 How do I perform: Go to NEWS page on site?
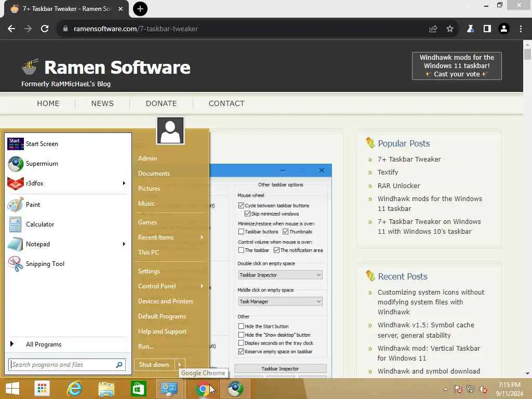[x=102, y=103]
